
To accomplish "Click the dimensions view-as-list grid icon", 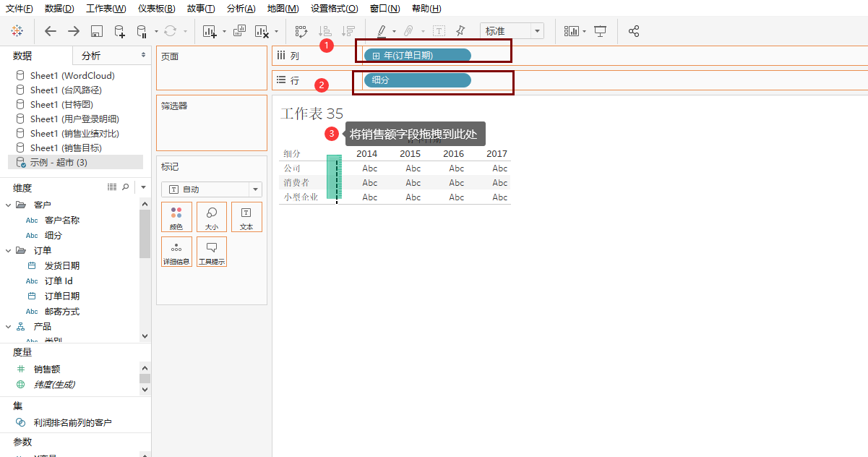I will [112, 187].
